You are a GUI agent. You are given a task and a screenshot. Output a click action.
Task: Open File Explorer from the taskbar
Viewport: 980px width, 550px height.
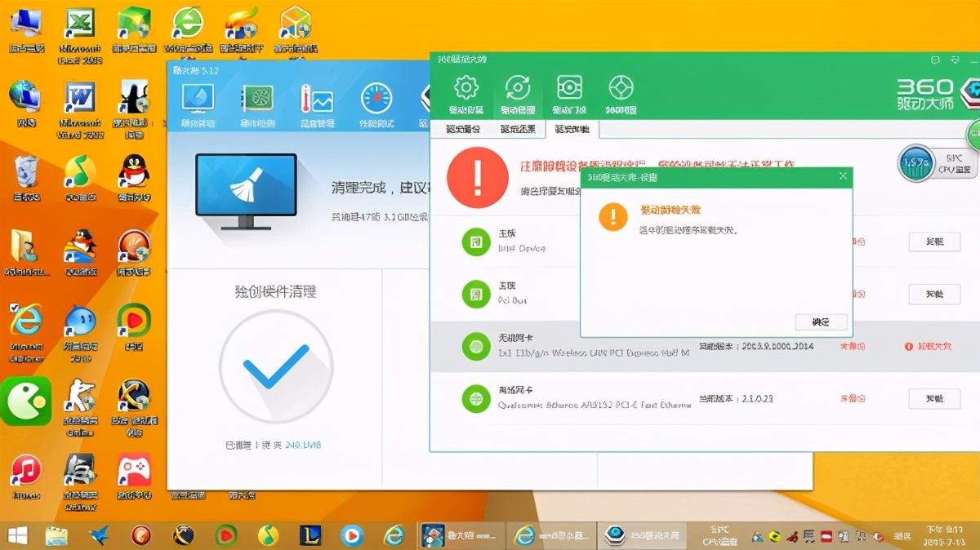click(x=56, y=535)
